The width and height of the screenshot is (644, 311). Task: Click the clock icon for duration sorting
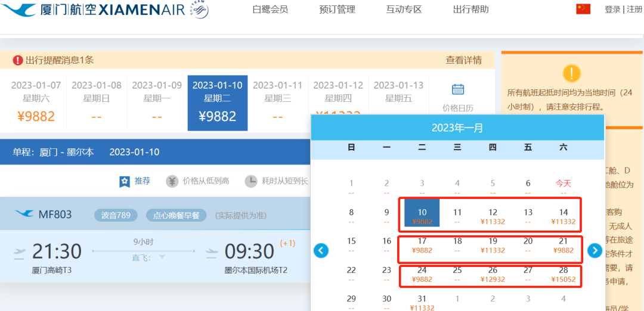(251, 181)
